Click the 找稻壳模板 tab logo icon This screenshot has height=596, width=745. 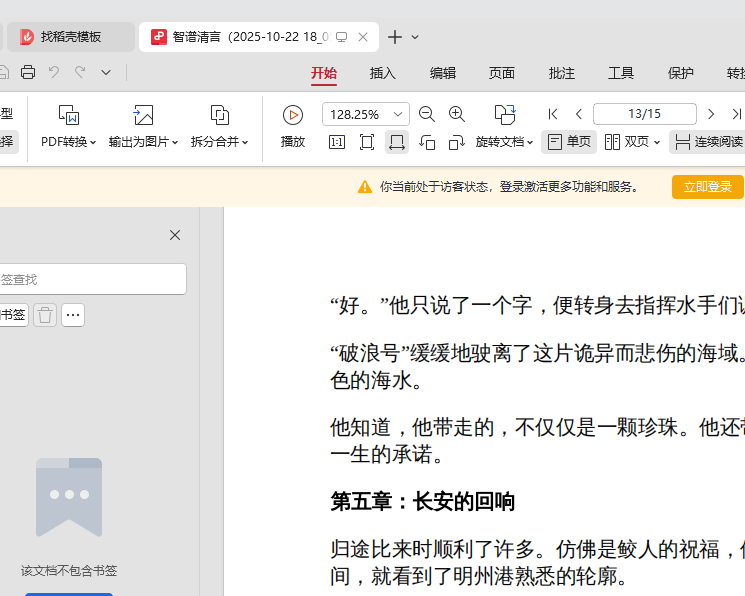point(27,37)
